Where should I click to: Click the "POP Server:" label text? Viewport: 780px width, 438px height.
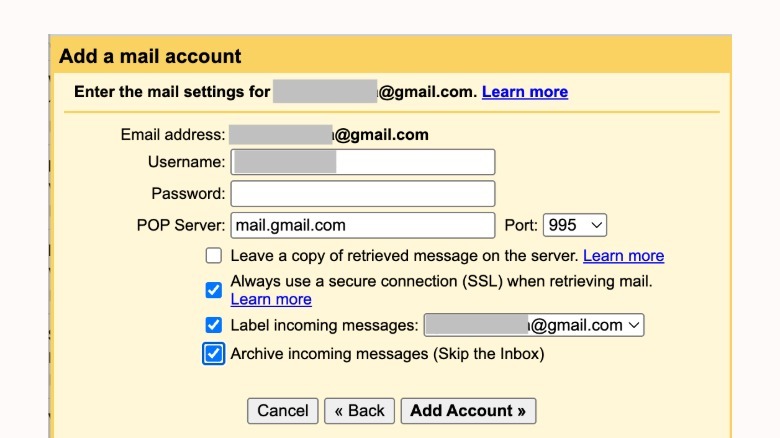coord(181,225)
